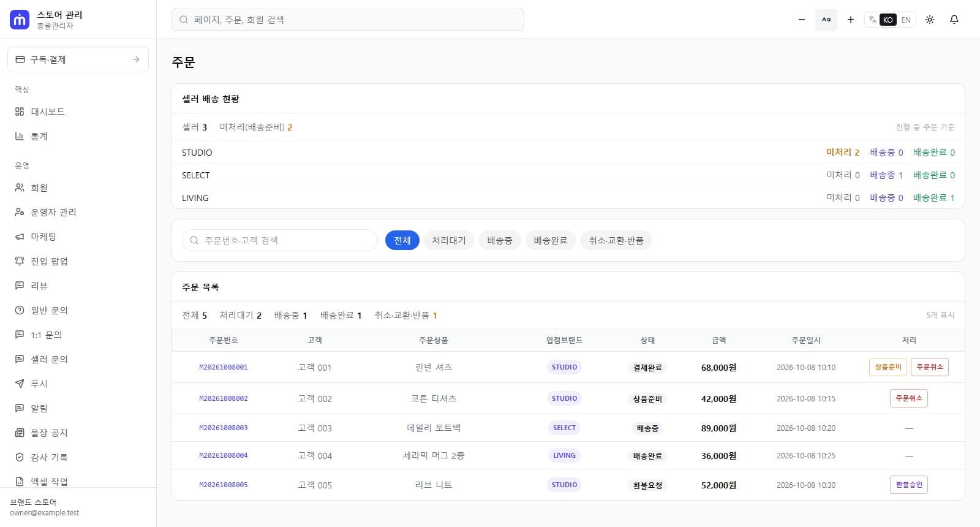Open 일반 문의 in the sidebar
This screenshot has width=980, height=527.
[78, 310]
